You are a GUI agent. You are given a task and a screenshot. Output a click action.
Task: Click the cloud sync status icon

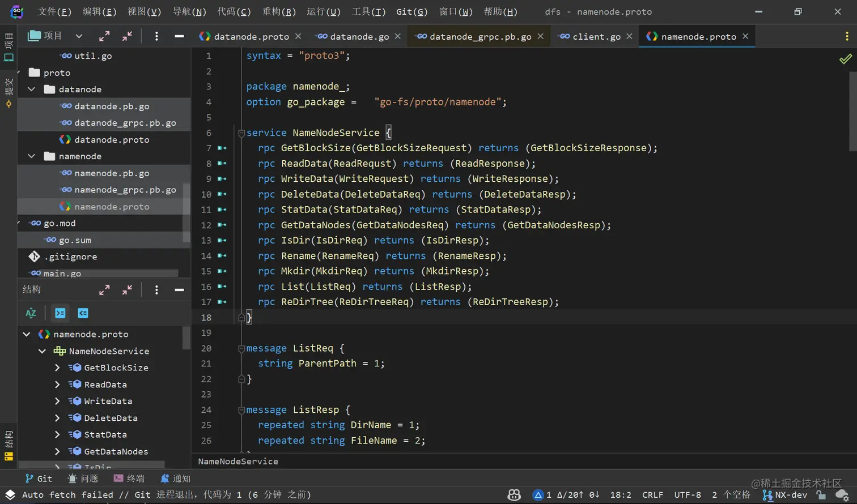(x=842, y=495)
